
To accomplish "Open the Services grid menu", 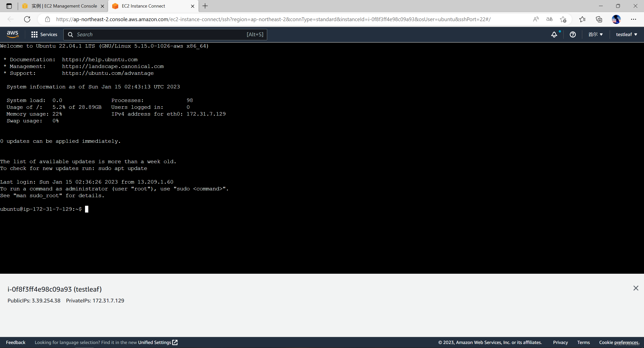I will point(44,34).
